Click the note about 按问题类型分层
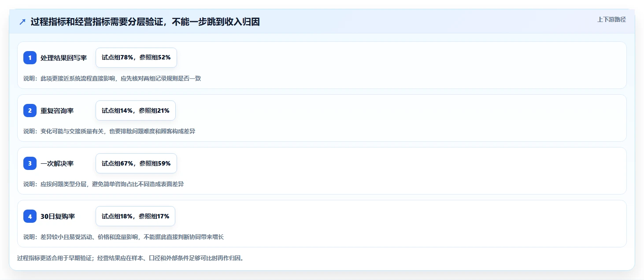The width and height of the screenshot is (644, 280). tap(104, 184)
